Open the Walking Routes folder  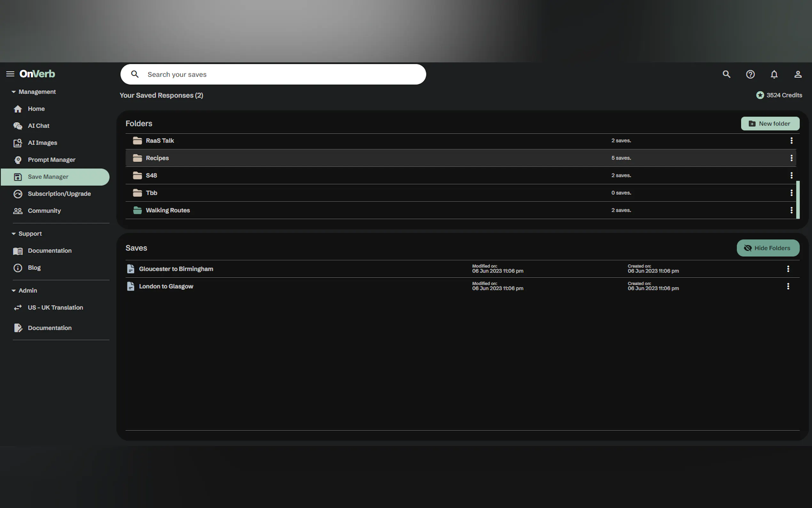click(168, 210)
